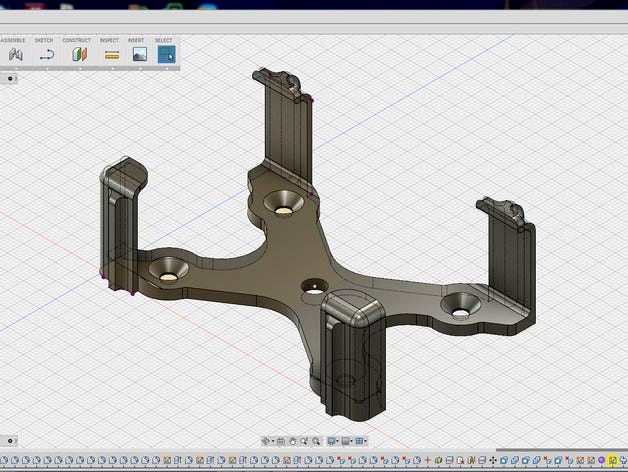Activate the Select tool icon
Screen dimensions: 628x472
[x=167, y=54]
